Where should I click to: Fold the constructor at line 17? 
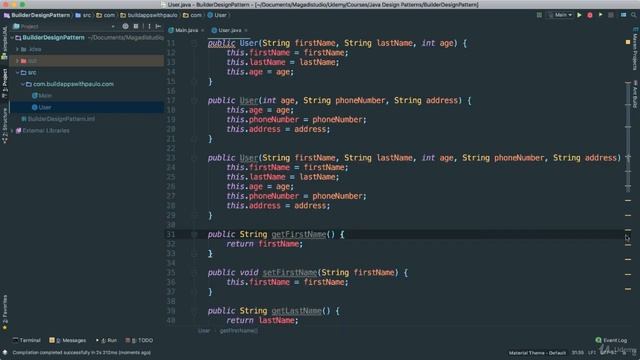click(194, 100)
